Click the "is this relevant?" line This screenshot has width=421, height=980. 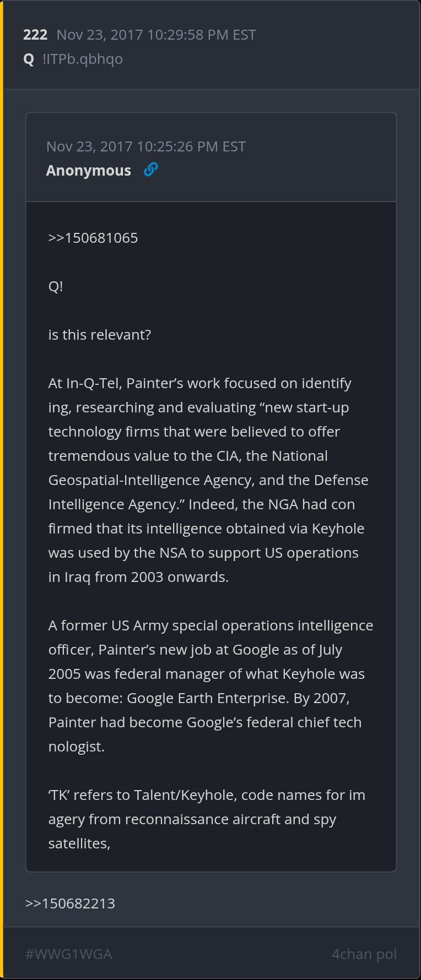[100, 335]
